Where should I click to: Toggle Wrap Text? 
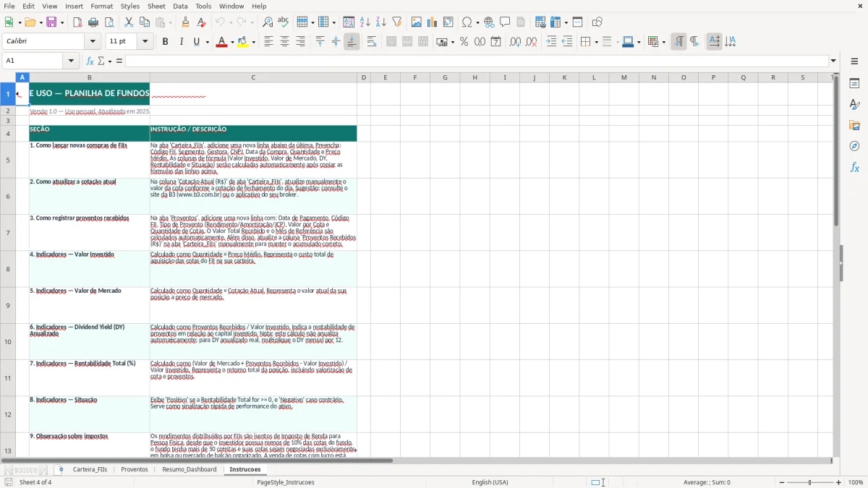(x=372, y=42)
